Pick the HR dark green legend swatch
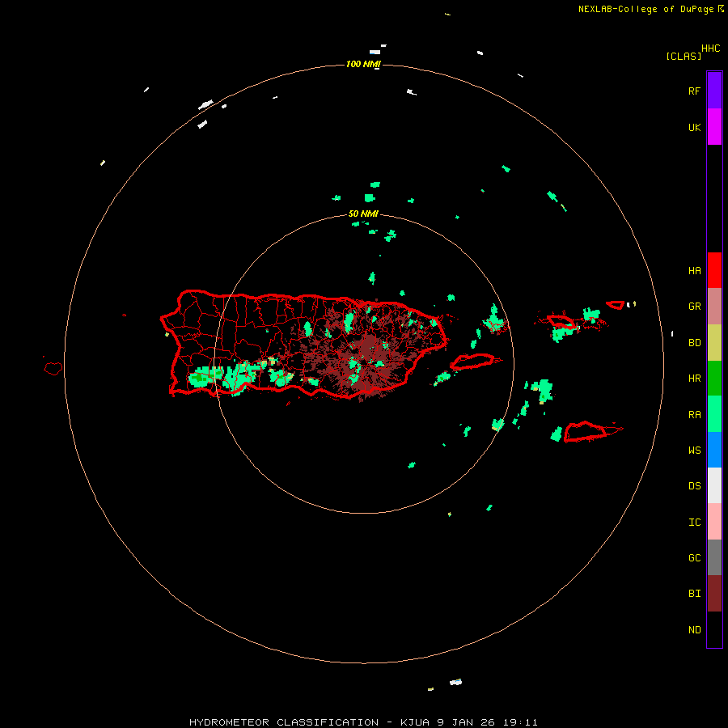Image resolution: width=728 pixels, height=728 pixels. pos(714,379)
